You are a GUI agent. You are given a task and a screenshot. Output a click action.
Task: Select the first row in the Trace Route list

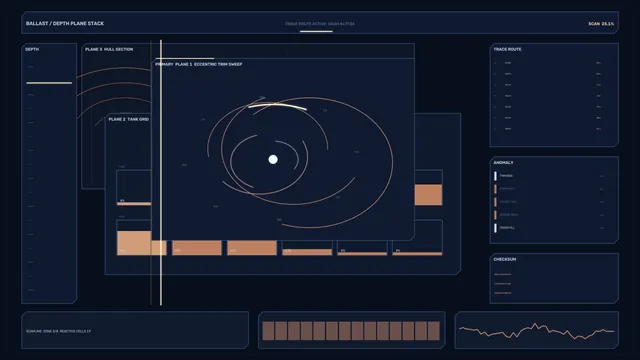tap(547, 63)
